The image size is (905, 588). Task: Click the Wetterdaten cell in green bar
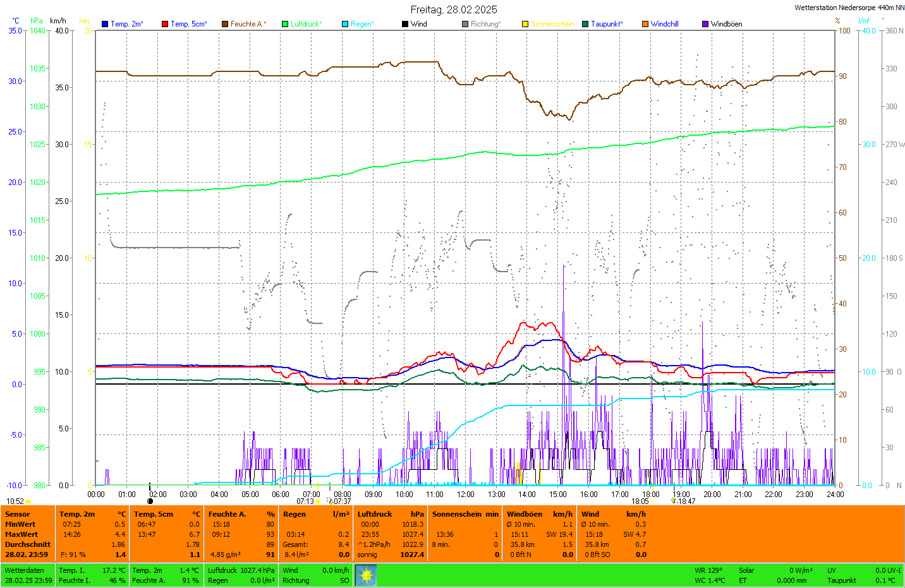[25, 570]
